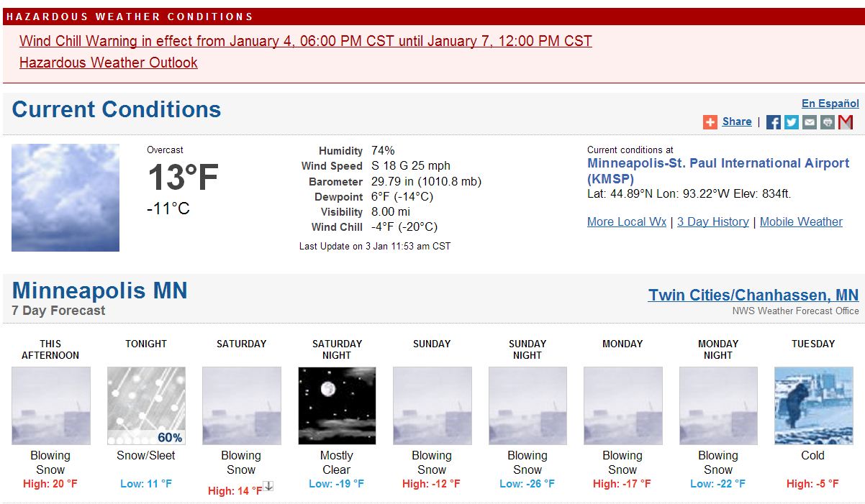Open the Twin Cities/Chanhassen, MN office link
865x504 pixels.
pyautogui.click(x=753, y=295)
